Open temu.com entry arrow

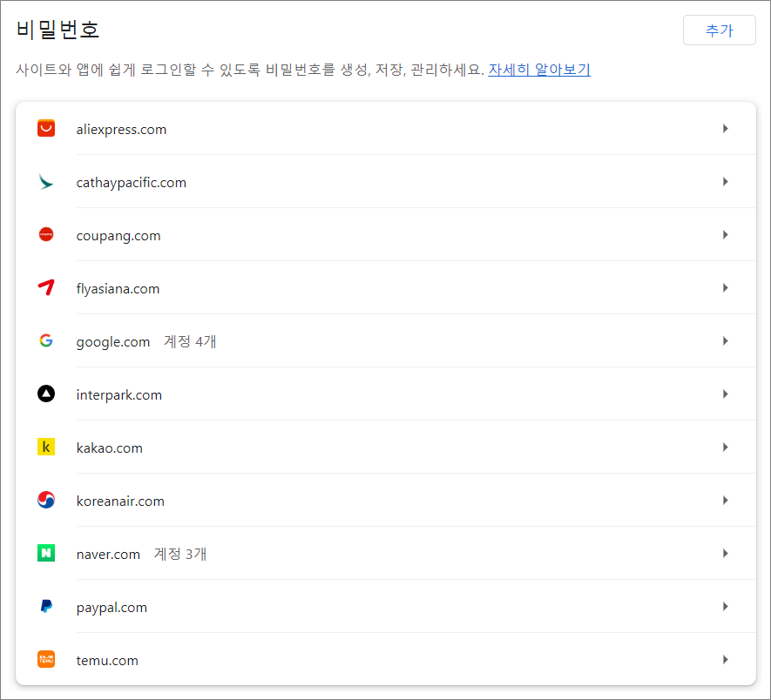coord(726,660)
